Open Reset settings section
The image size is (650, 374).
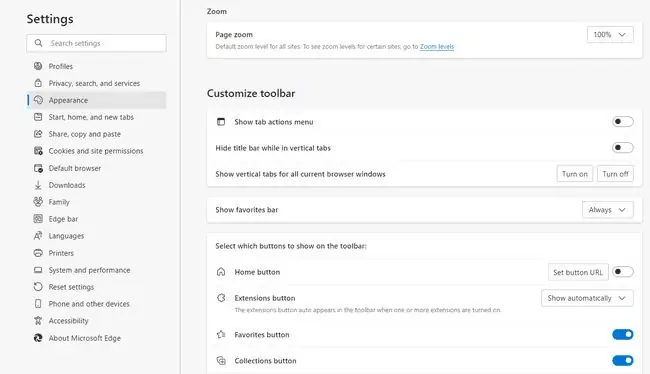(x=97, y=287)
